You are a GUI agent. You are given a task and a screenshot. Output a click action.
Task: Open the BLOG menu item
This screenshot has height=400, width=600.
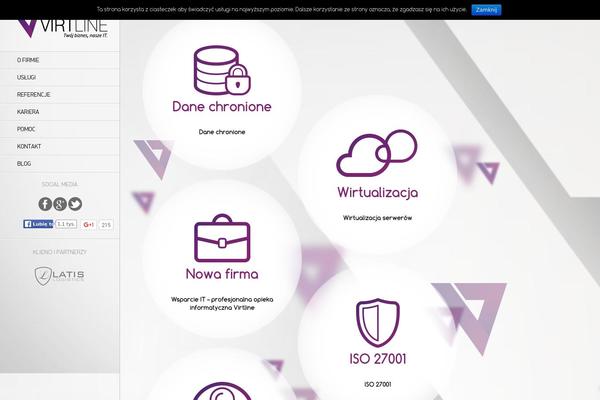60,163
